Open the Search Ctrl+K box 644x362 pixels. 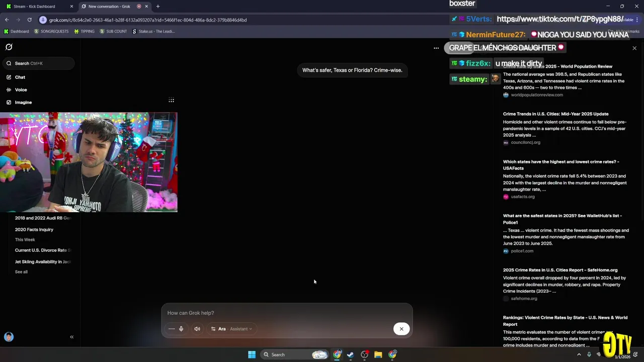click(38, 63)
